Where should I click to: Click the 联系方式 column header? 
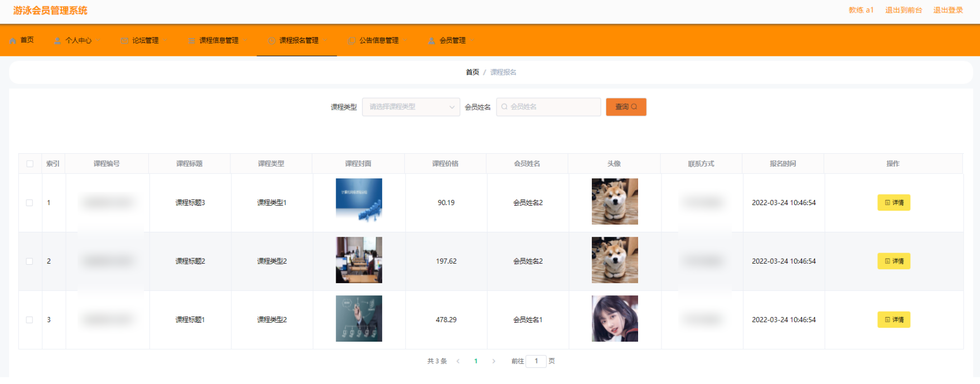[x=701, y=164]
